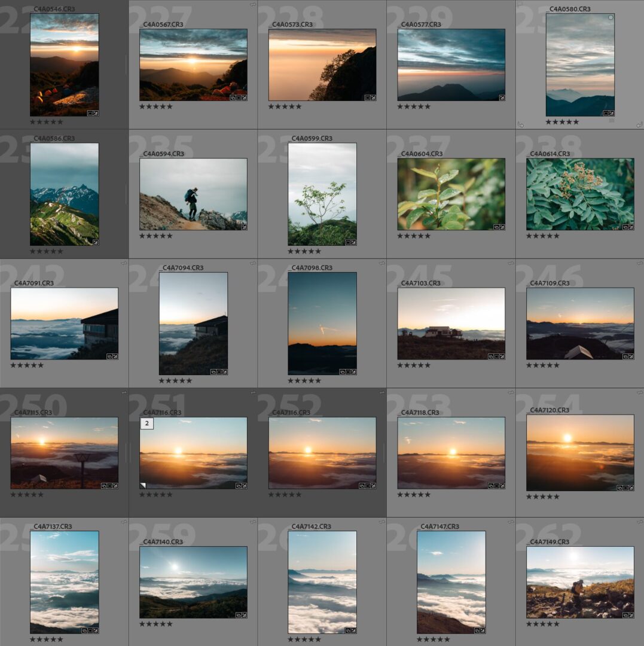Image resolution: width=644 pixels, height=646 pixels.
Task: Collapse the stack using the "2" badge
Action: pyautogui.click(x=146, y=423)
